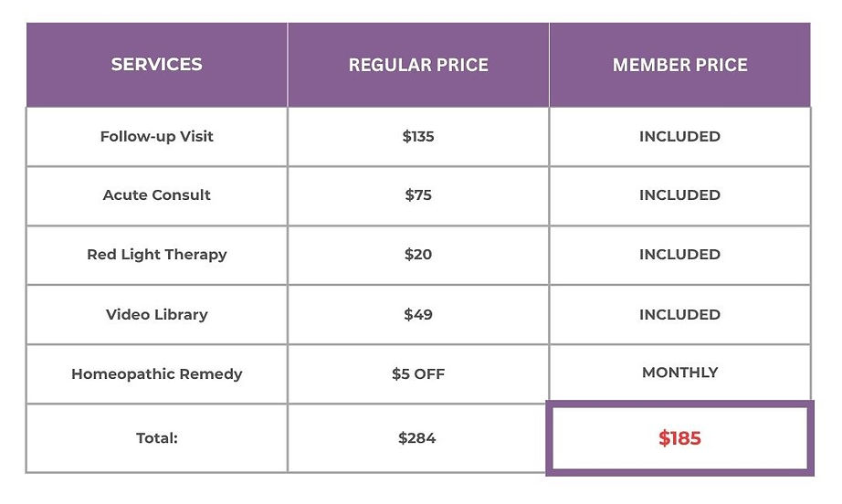Click INCLUDED in the Follow-up Visit row
The height and width of the screenshot is (504, 842).
(x=679, y=137)
